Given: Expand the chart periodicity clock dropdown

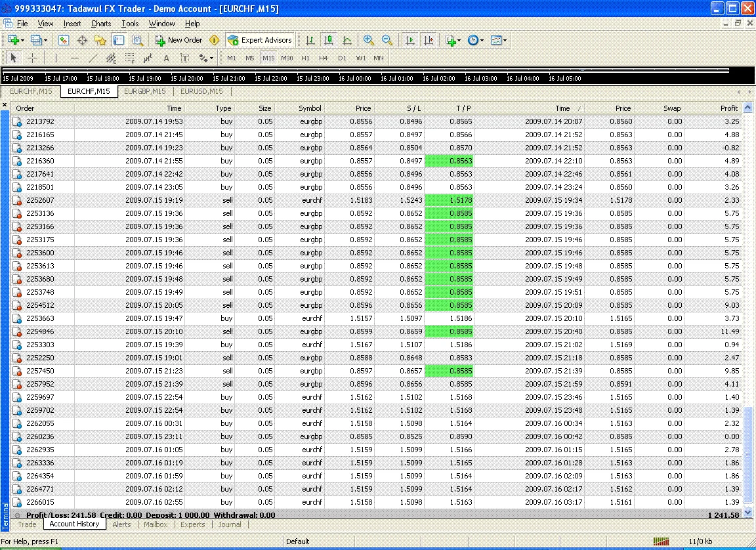Looking at the screenshot, I should pos(482,40).
